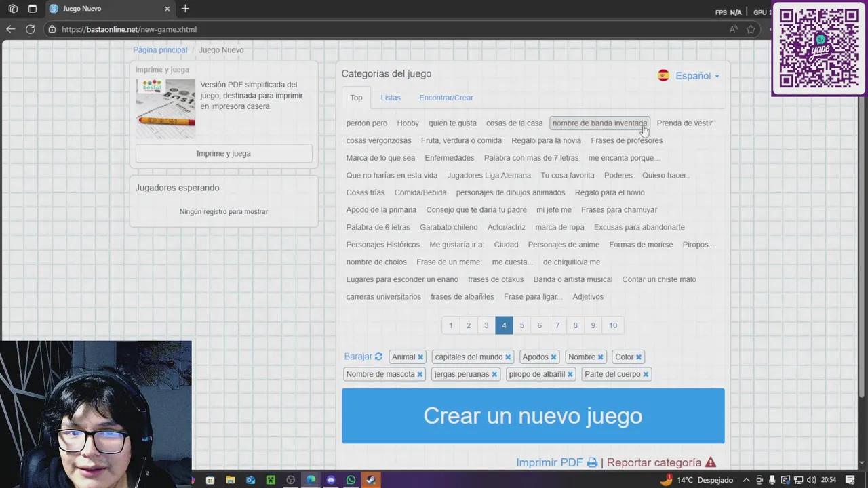Click the Imprimir PDF printer icon
868x488 pixels.
pyautogui.click(x=592, y=463)
